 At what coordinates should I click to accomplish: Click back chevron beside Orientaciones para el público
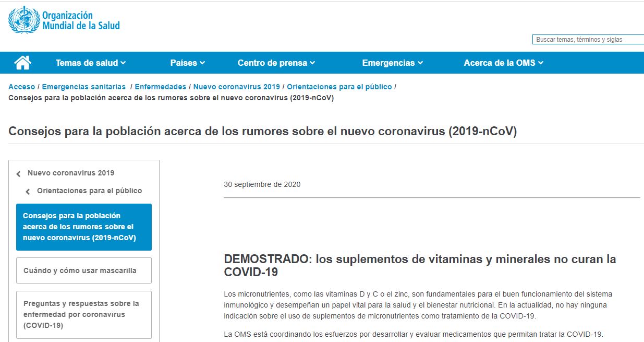28,192
